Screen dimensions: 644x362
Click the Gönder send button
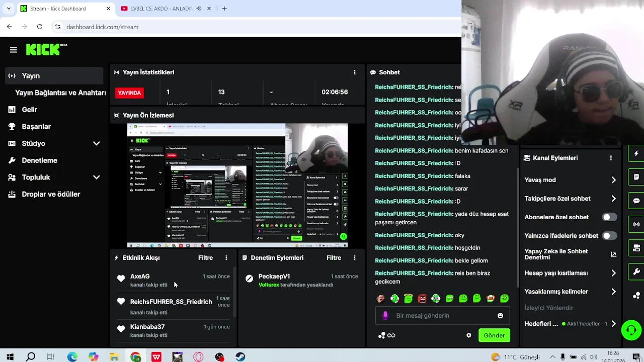[x=494, y=335]
